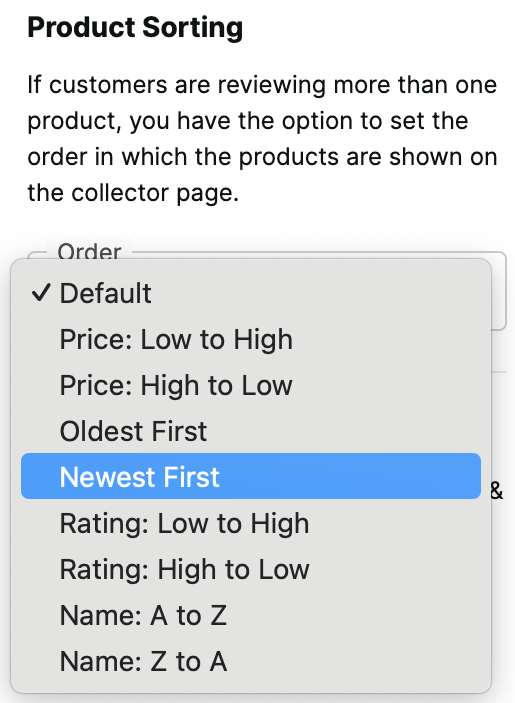Sort by Name: Z to A
This screenshot has height=703, width=515.
[251, 661]
